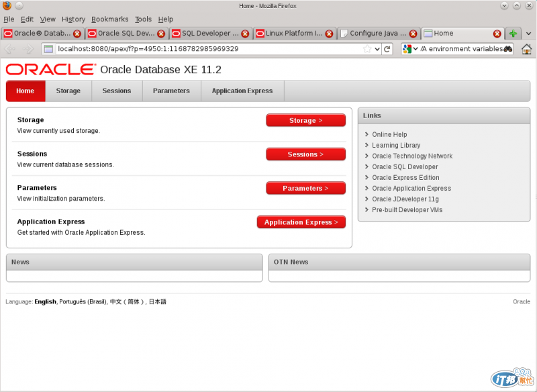This screenshot has width=537, height=392.
Task: Open the Edit menu
Action: [x=27, y=19]
